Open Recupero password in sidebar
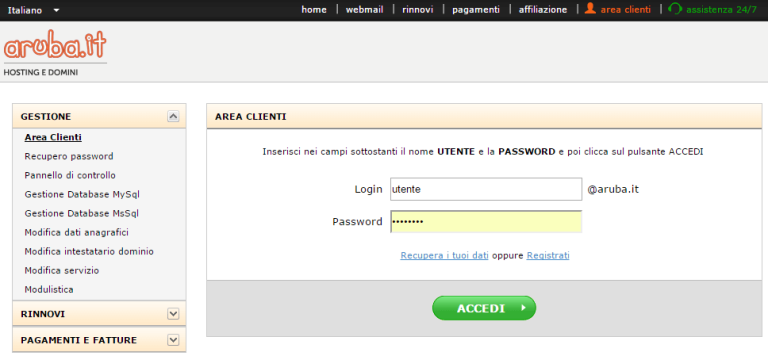The image size is (768, 360). tap(69, 156)
